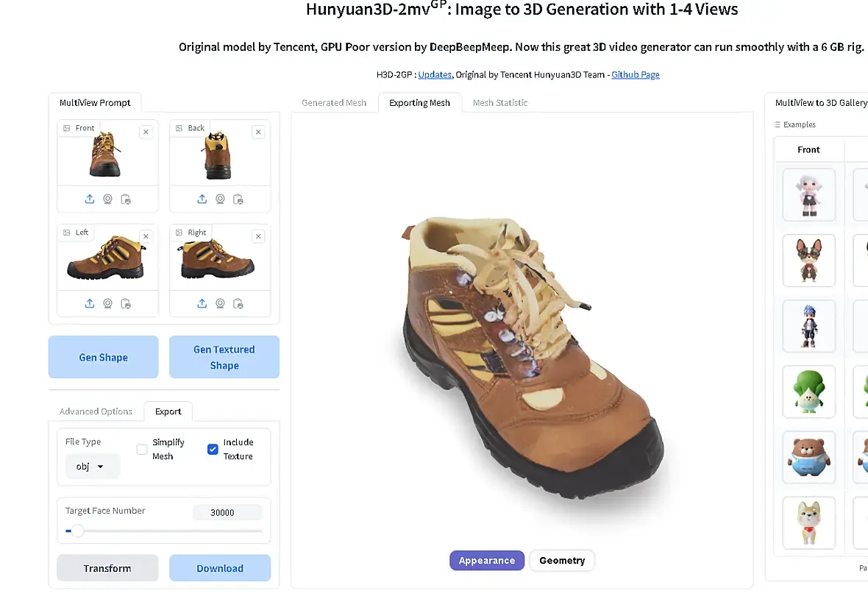
Task: Click webcam icon under Back image
Action: [x=220, y=199]
